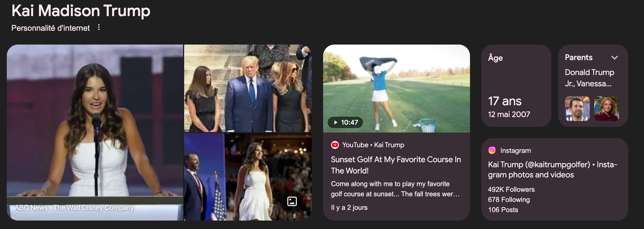This screenshot has width=644, height=229.
Task: Click the 'Kai Madison Trump' title
Action: click(x=81, y=11)
